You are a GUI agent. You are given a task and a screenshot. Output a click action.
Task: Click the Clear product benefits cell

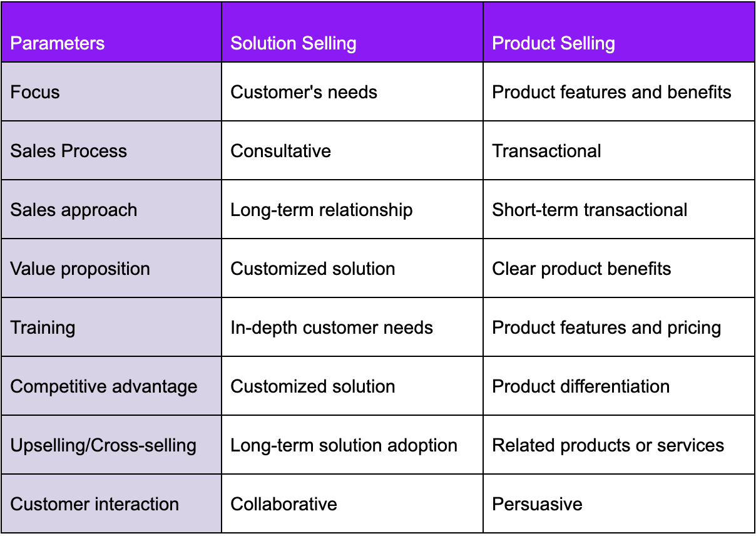(619, 268)
